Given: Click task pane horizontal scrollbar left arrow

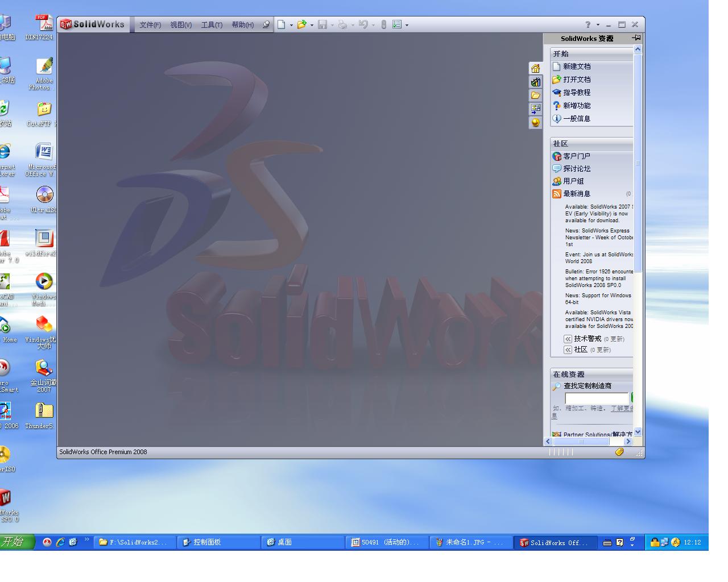Looking at the screenshot, I should (x=548, y=442).
